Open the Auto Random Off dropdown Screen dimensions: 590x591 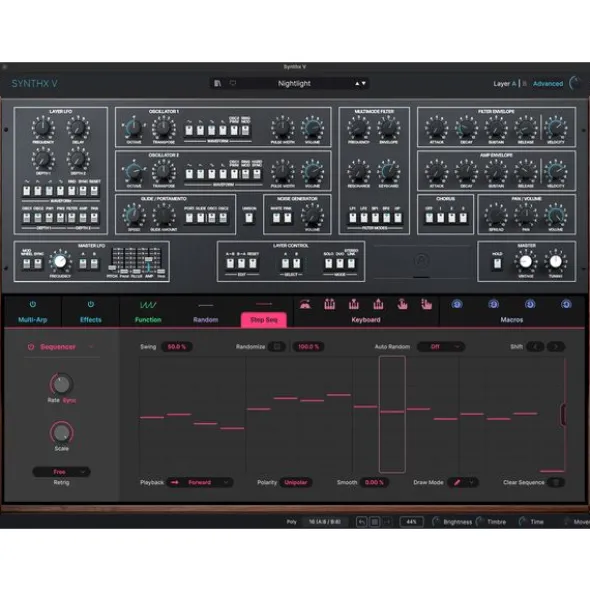click(x=441, y=347)
